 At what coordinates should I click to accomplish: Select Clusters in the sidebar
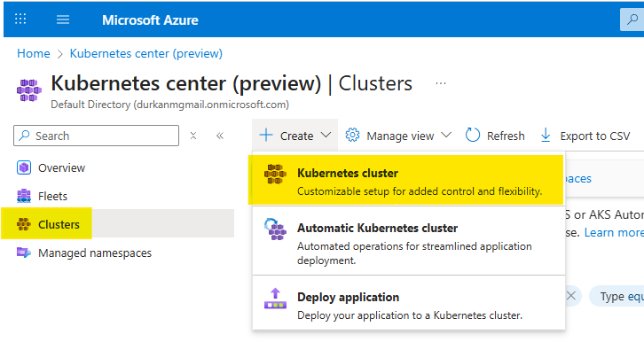[122, 224]
